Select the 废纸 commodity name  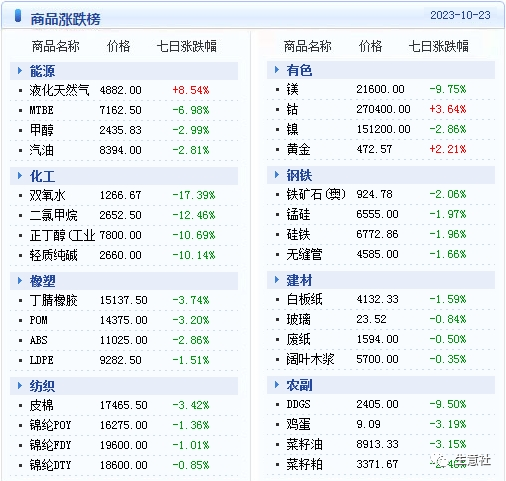[x=298, y=339]
